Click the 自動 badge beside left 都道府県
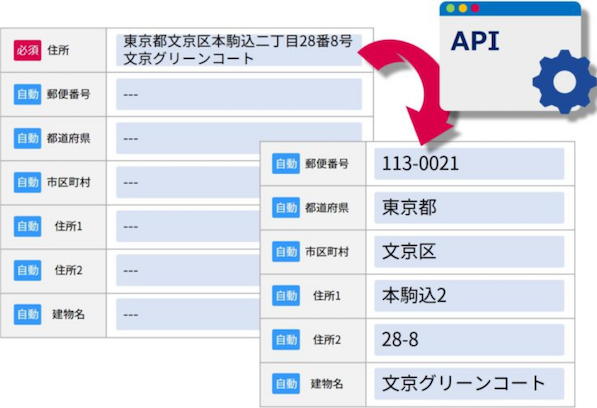The image size is (597, 408). [27, 138]
